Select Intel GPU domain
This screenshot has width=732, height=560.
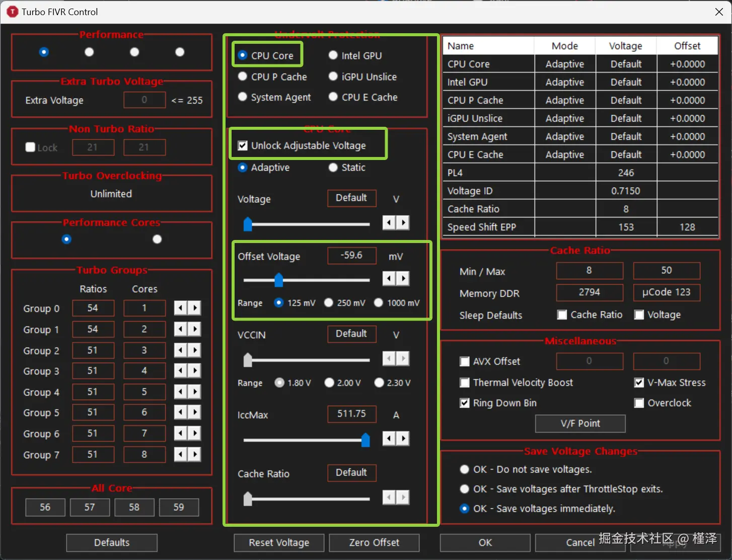(x=333, y=55)
